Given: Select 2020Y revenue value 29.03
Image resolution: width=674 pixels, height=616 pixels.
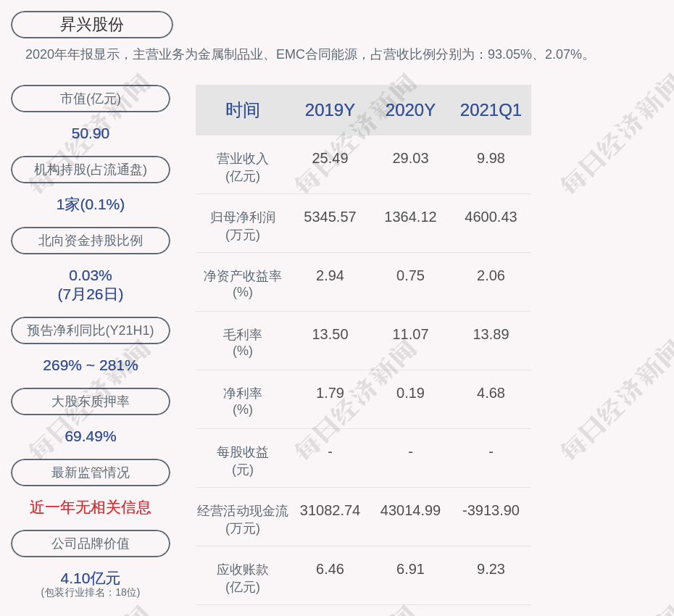Looking at the screenshot, I should point(410,158).
